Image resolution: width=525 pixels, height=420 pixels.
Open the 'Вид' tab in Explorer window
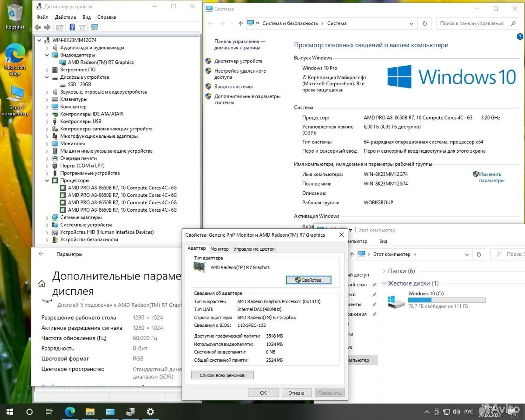pos(383,241)
